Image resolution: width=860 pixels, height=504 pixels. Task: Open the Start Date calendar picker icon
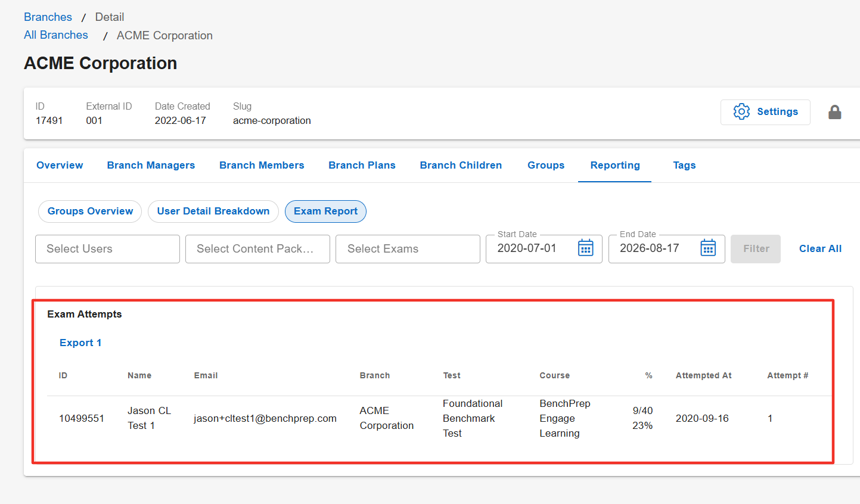[586, 248]
